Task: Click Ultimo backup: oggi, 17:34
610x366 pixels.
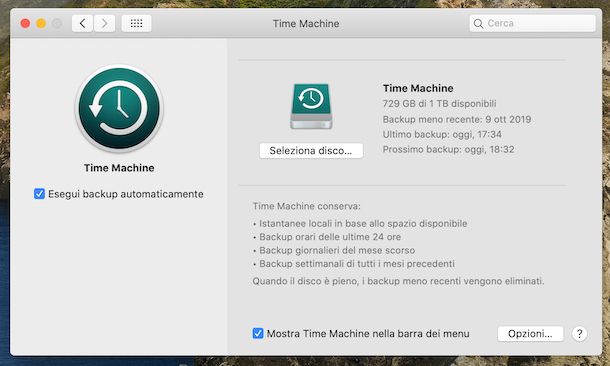Action: (442, 135)
